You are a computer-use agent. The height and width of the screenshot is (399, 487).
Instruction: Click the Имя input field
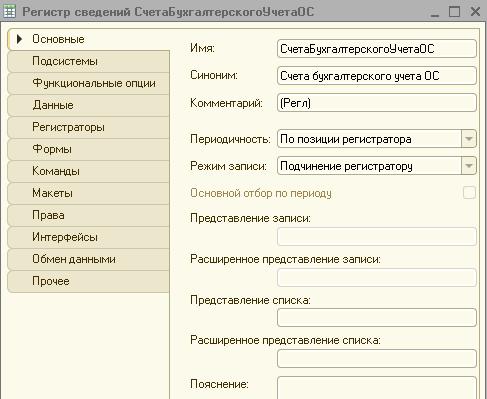377,49
